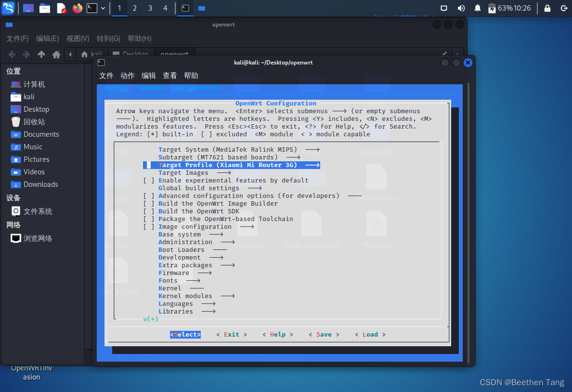Expand the terminal launcher dropdown arrow
This screenshot has height=392, width=572.
(103, 8)
